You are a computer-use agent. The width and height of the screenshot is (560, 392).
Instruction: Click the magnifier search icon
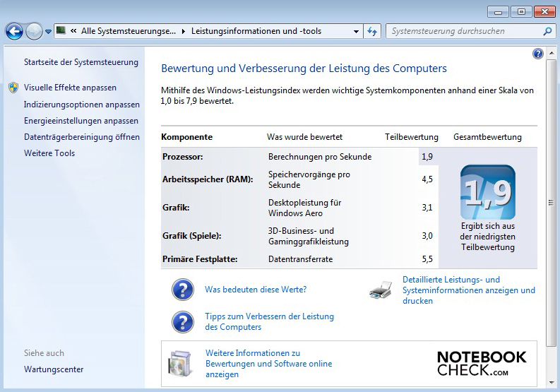click(547, 32)
